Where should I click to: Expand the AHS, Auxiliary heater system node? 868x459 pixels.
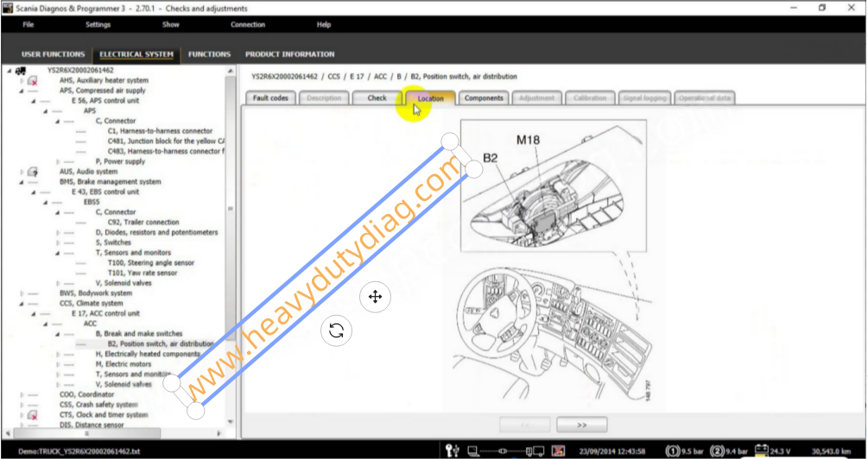tap(22, 81)
